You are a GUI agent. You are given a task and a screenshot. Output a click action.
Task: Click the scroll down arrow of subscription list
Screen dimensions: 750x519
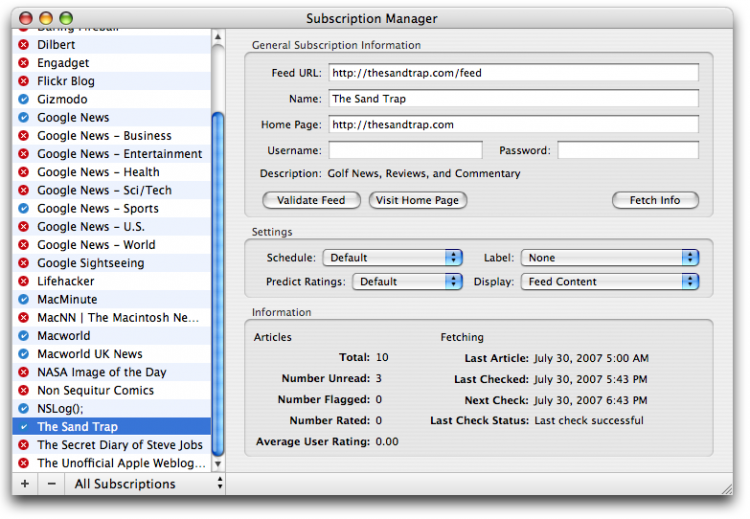pos(218,464)
